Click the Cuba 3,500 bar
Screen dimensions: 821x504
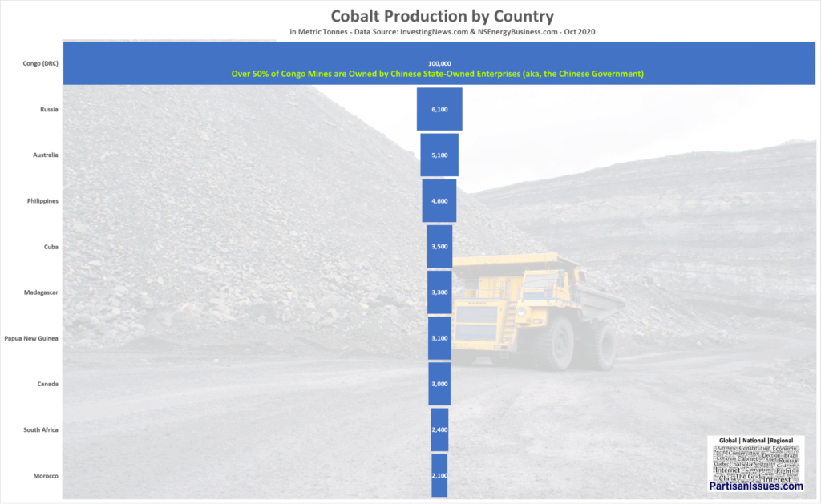click(439, 247)
